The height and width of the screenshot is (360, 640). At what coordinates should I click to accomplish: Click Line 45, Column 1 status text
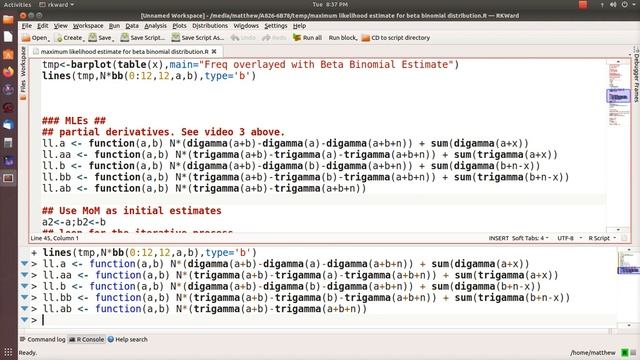55,238
